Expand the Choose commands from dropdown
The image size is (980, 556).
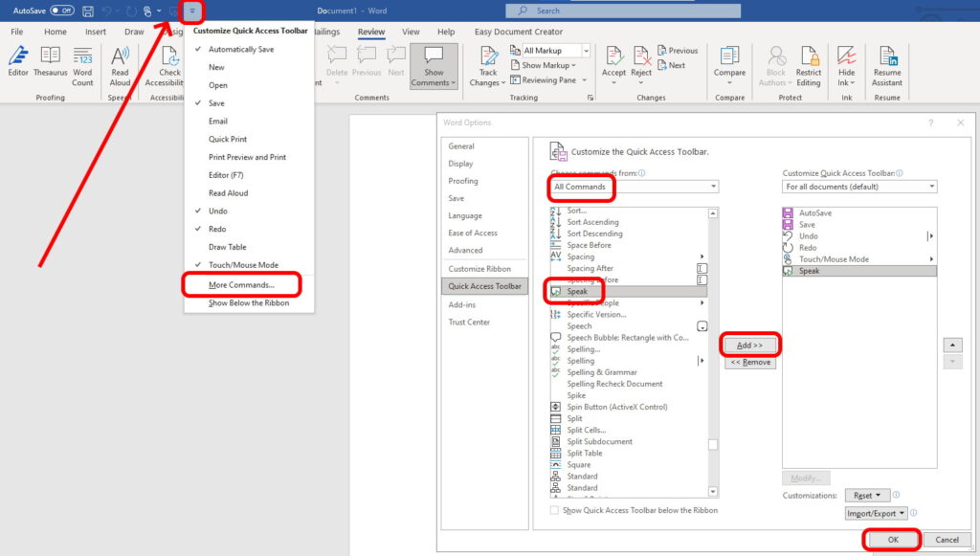(634, 187)
